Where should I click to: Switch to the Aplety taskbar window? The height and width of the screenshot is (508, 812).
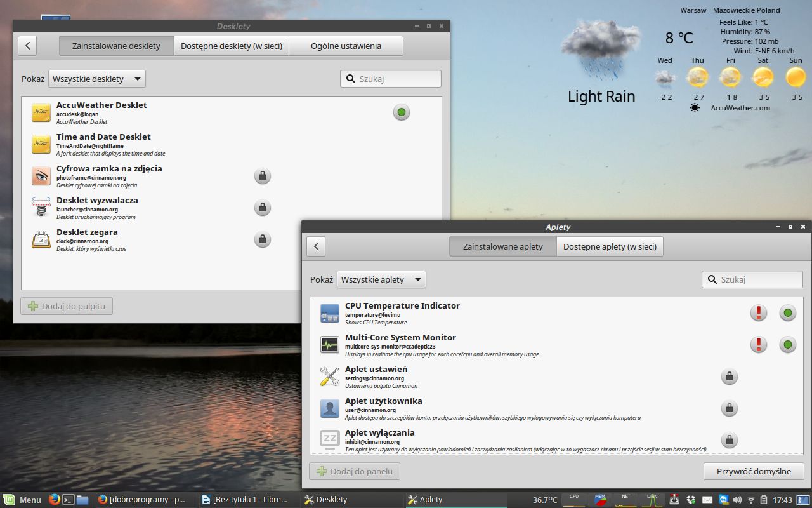[456, 500]
